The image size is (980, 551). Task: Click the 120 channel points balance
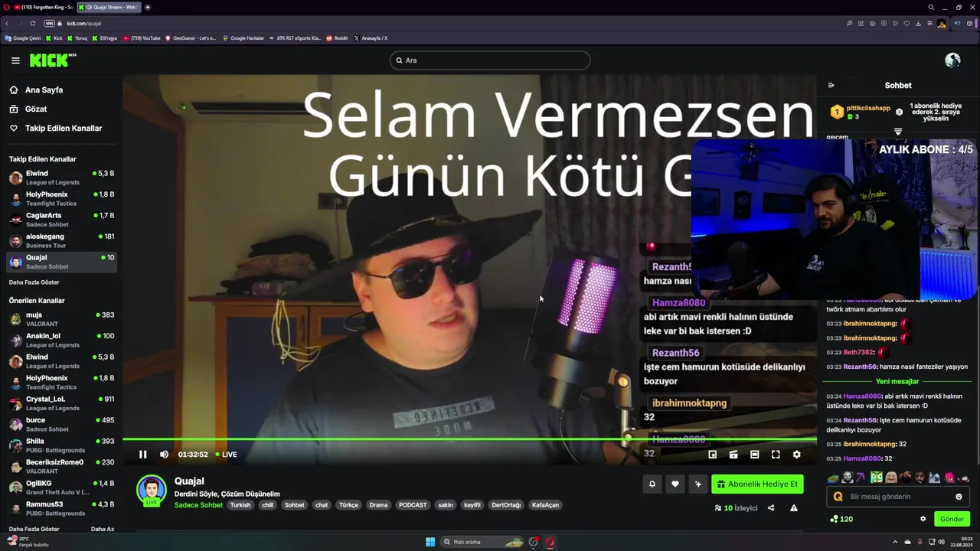(x=841, y=519)
